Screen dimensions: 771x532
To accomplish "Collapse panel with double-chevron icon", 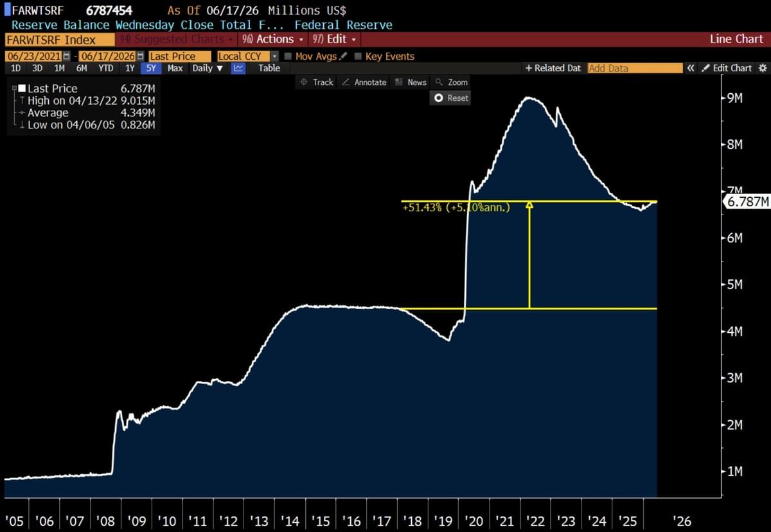I will pyautogui.click(x=691, y=68).
